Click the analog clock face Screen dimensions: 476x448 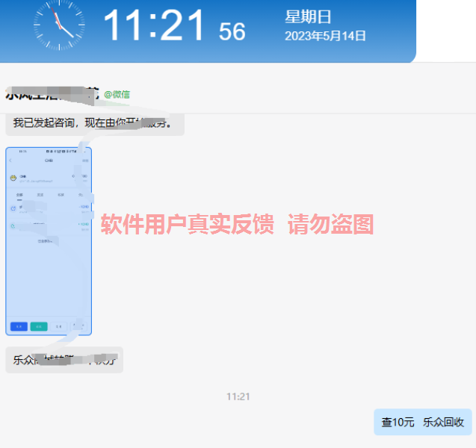click(59, 25)
